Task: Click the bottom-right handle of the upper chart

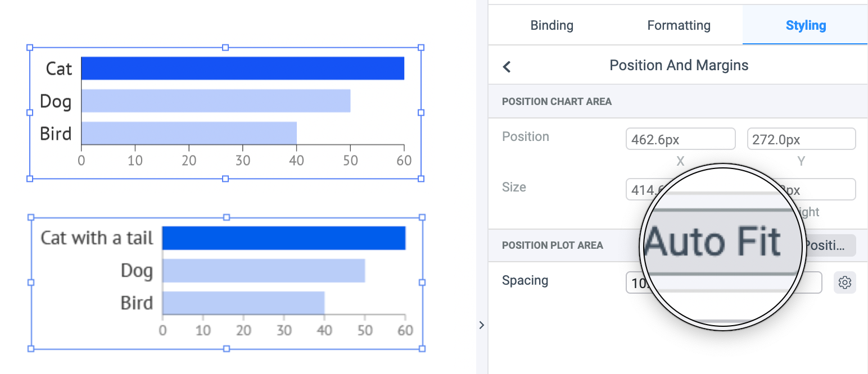Action: coord(421,179)
